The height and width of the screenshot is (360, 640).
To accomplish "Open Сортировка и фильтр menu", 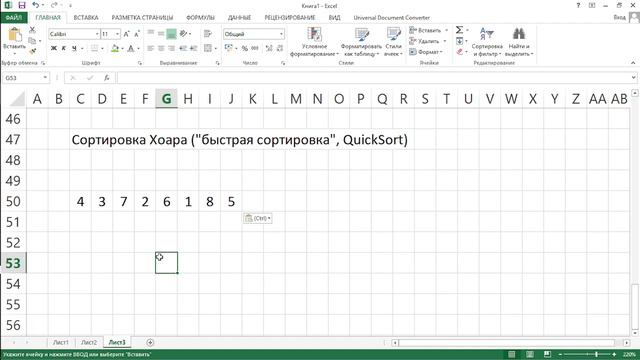I will click(487, 42).
